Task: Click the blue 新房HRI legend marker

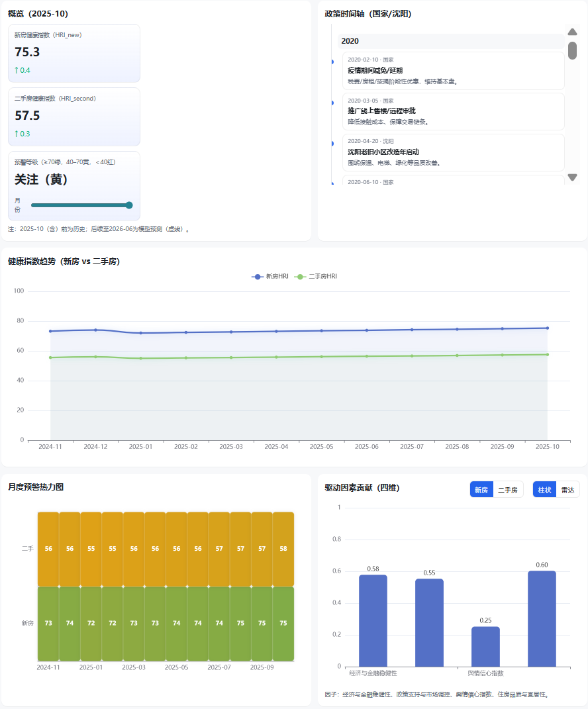Action: (258, 276)
